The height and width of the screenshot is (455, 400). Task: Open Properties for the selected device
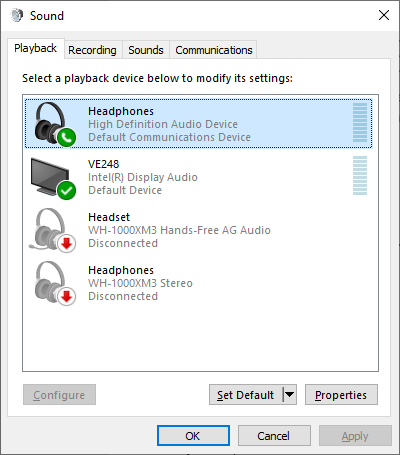click(x=341, y=395)
